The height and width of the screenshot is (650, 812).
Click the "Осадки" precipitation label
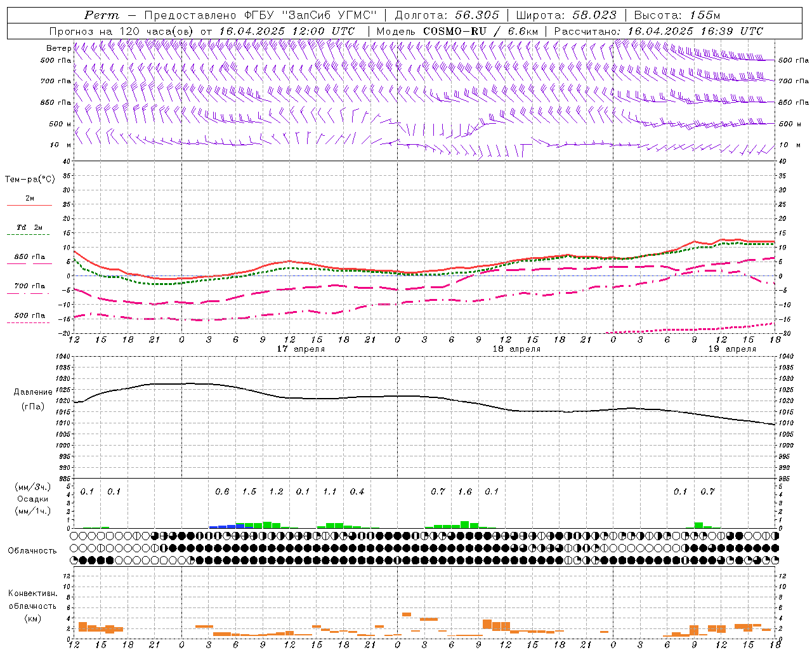pyautogui.click(x=31, y=499)
